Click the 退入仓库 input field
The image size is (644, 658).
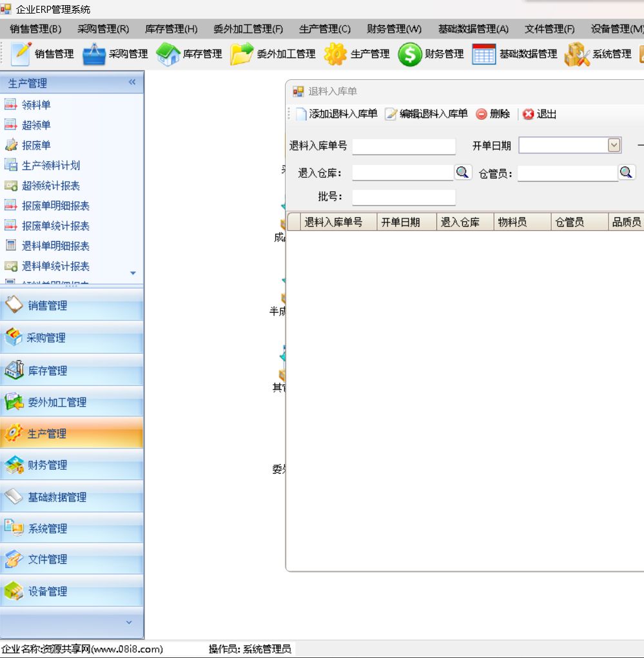pyautogui.click(x=403, y=173)
